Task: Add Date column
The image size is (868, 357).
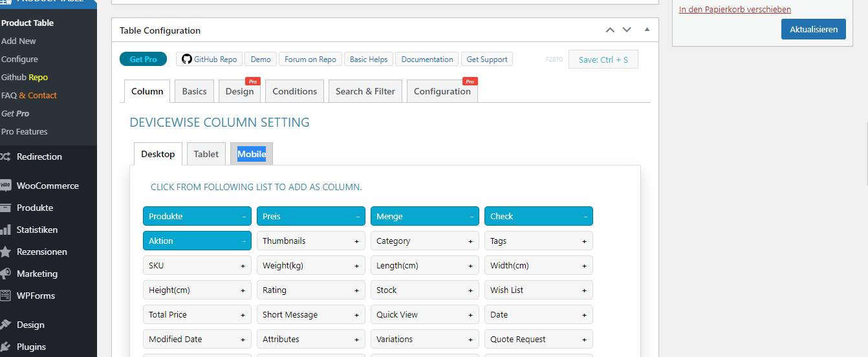Action: point(539,315)
